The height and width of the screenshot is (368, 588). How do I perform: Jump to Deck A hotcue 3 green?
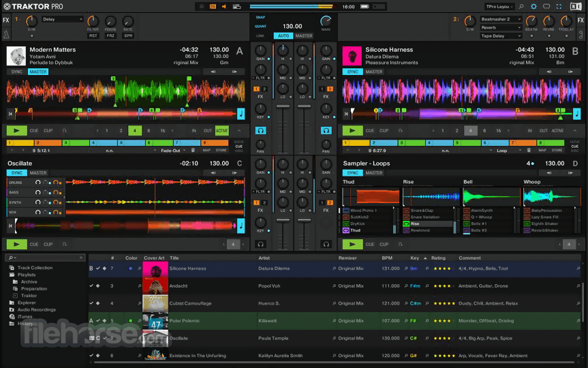[x=76, y=143]
